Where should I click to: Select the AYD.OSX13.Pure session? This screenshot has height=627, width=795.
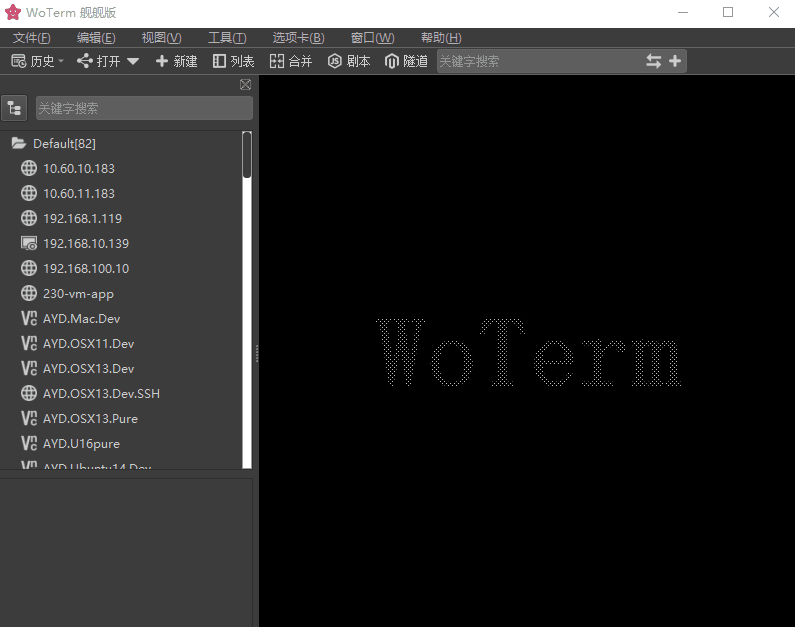pyautogui.click(x=90, y=419)
